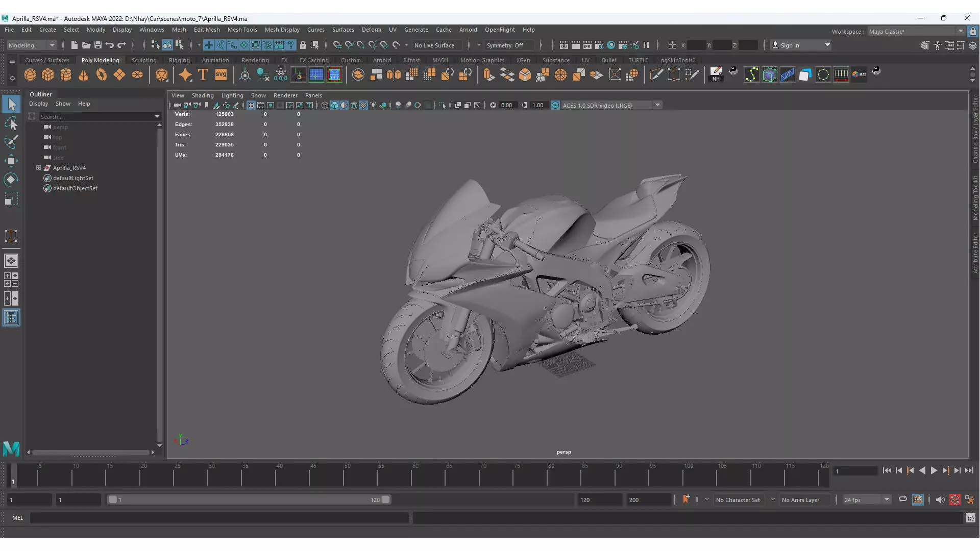This screenshot has height=551, width=980.
Task: Open the Script Editor icon at bottom right
Action: [x=970, y=518]
